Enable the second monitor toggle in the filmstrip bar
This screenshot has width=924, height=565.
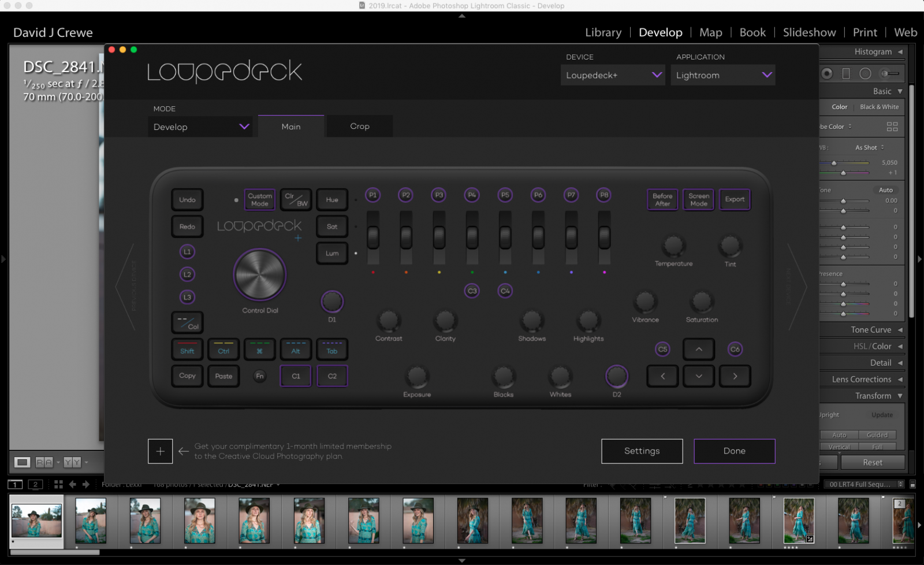coord(35,484)
